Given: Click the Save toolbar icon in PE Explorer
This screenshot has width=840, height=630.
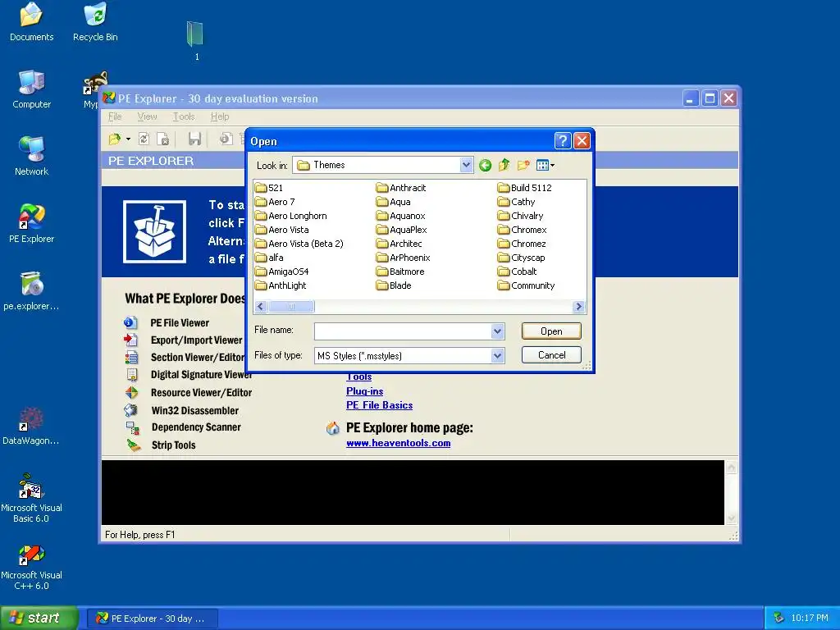Looking at the screenshot, I should click(x=194, y=139).
